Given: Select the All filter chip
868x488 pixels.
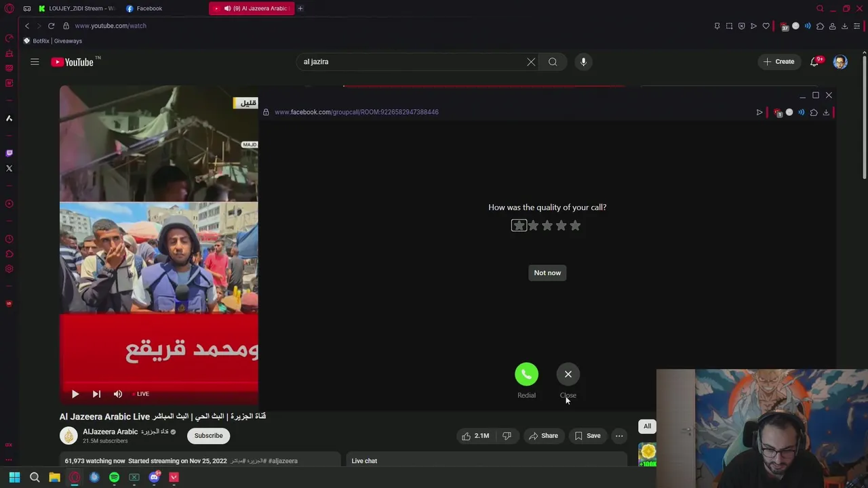Looking at the screenshot, I should click(x=647, y=426).
